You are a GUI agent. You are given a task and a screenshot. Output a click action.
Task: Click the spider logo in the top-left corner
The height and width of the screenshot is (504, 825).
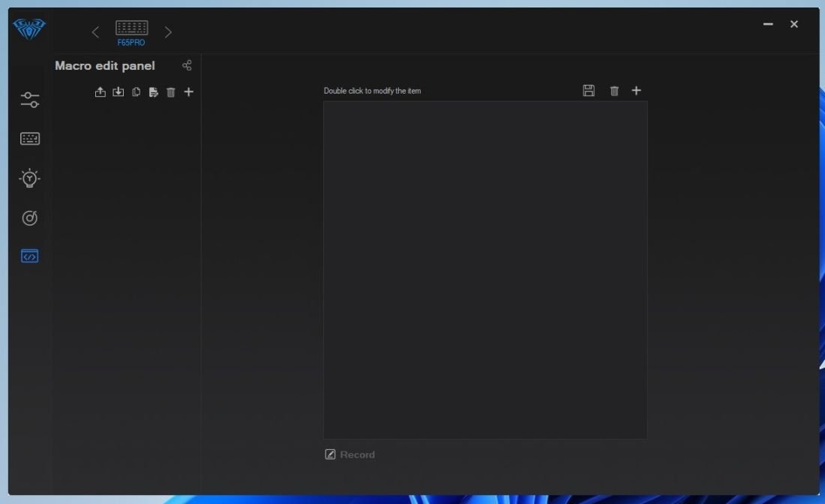tap(29, 29)
